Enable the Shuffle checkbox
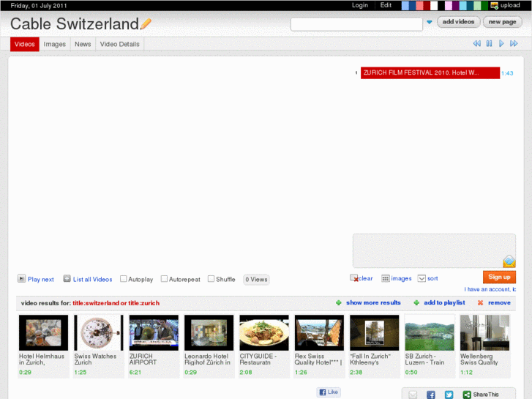 (x=211, y=279)
